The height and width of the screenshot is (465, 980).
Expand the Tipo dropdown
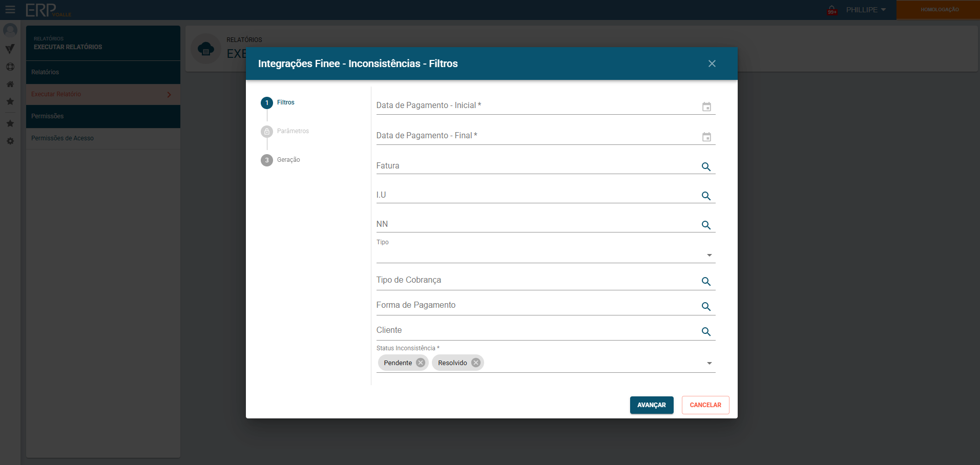[709, 255]
